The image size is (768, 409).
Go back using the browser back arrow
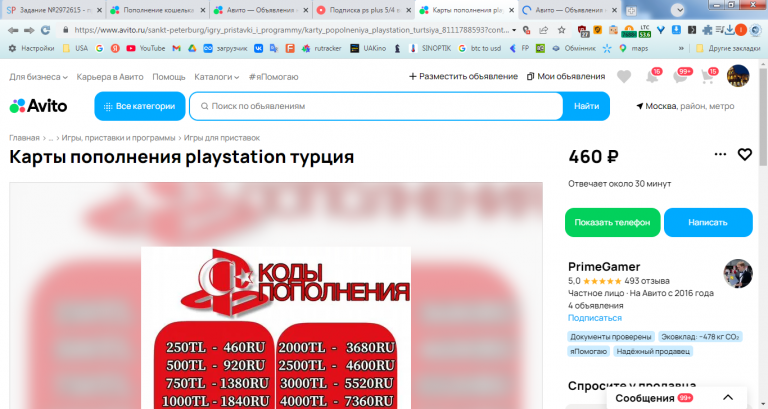pos(13,30)
